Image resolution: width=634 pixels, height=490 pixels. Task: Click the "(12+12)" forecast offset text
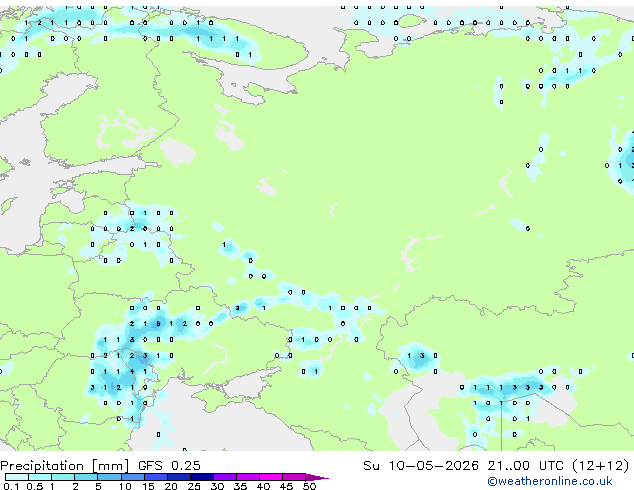pos(601,466)
